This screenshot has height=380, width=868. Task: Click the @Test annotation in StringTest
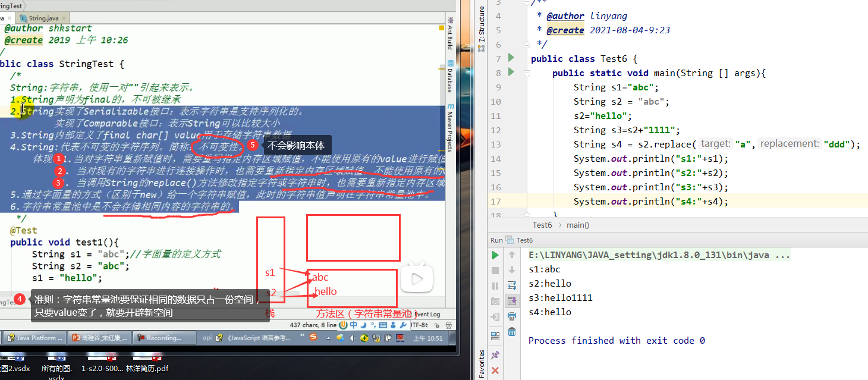(x=23, y=230)
